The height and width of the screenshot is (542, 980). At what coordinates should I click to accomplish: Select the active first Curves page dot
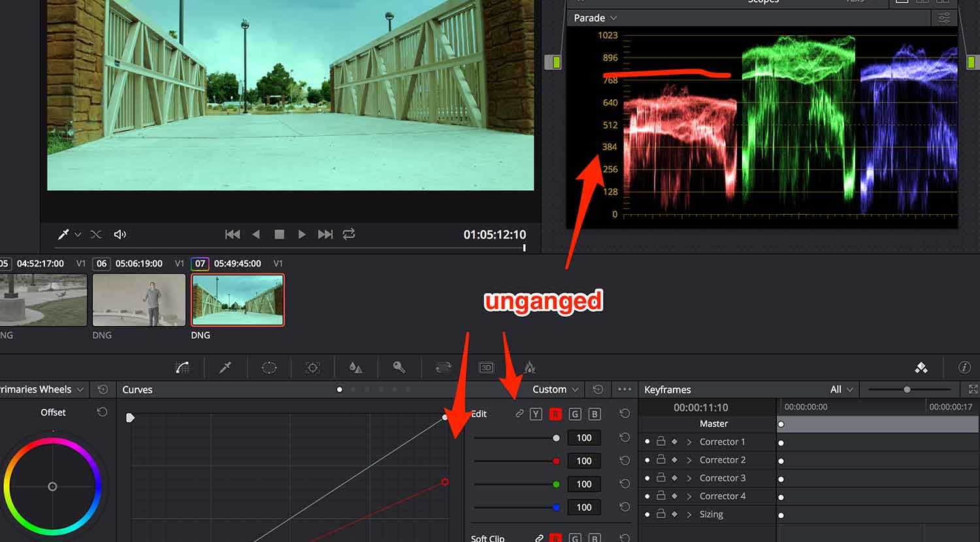point(339,390)
